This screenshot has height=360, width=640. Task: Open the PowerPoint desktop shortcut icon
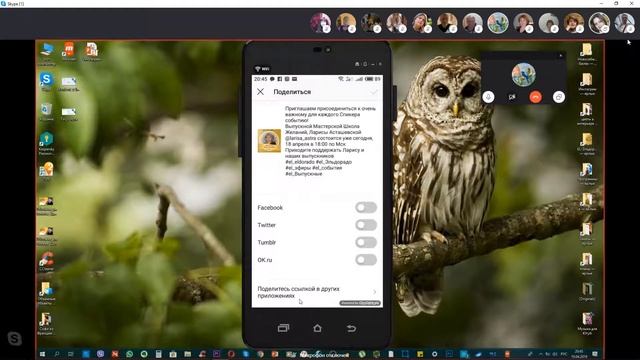tap(92, 51)
